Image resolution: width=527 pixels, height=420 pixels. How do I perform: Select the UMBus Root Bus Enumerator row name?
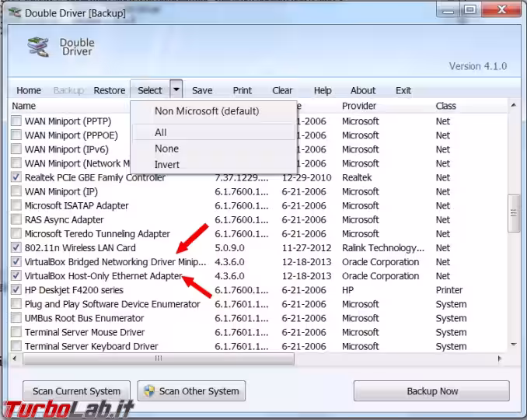(84, 318)
